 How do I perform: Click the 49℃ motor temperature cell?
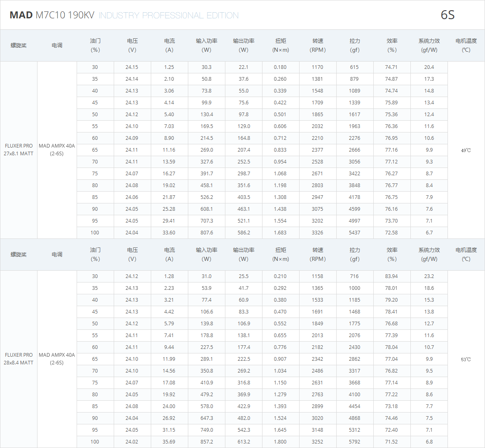pos(466,150)
